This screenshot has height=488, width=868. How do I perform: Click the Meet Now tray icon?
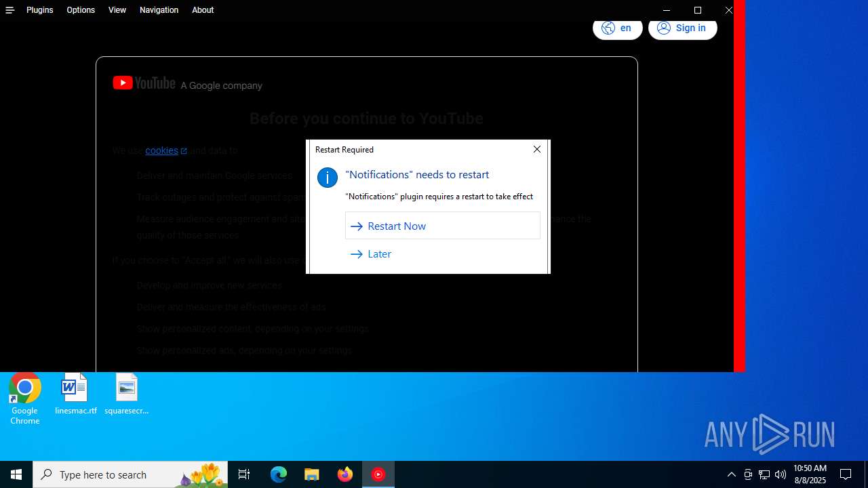[x=748, y=474]
